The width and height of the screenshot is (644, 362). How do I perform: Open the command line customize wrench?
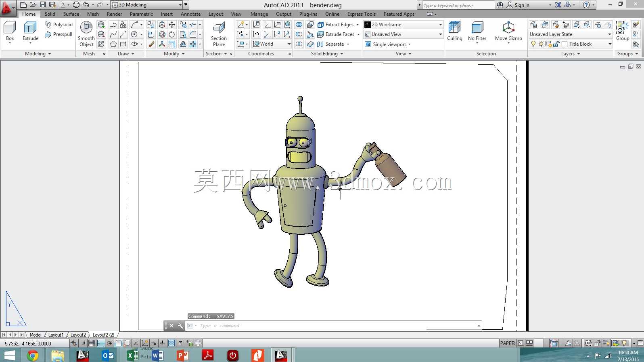[x=180, y=326]
